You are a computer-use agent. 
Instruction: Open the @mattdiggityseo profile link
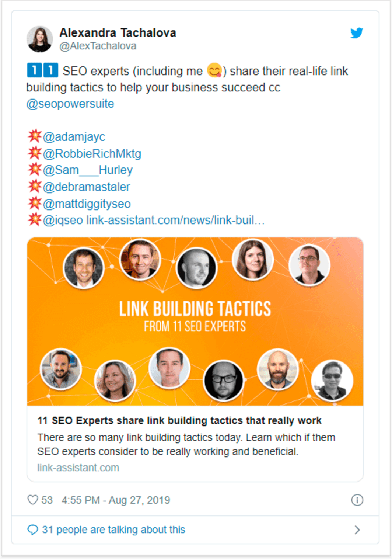pyautogui.click(x=87, y=204)
